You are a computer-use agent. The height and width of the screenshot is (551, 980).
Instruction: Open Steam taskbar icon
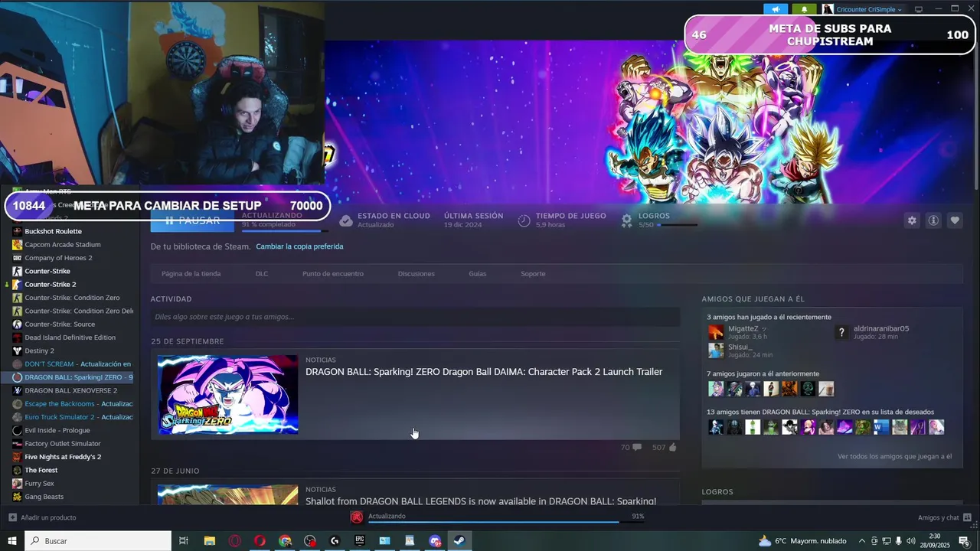pos(459,541)
